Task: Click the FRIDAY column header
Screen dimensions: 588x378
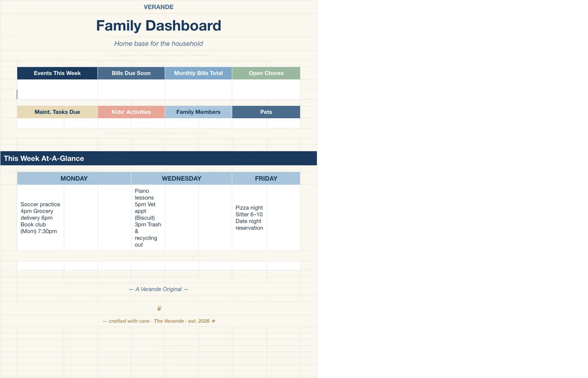Action: [266, 179]
